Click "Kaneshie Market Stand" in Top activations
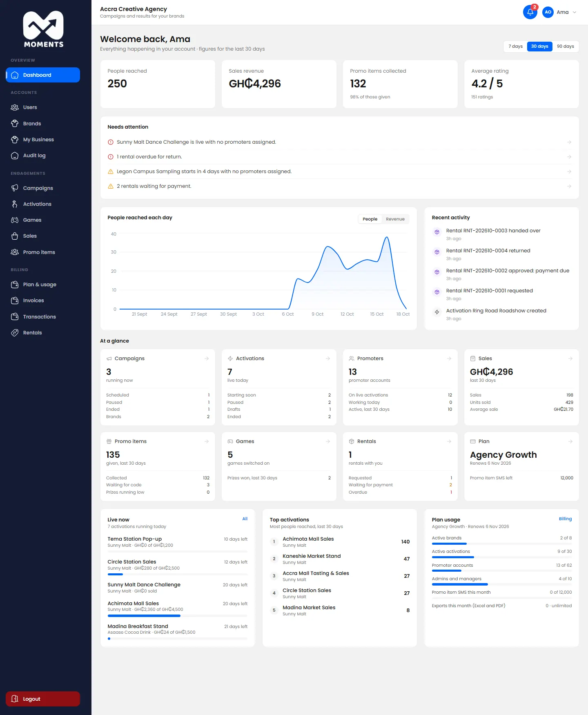The image size is (588, 715). [312, 556]
